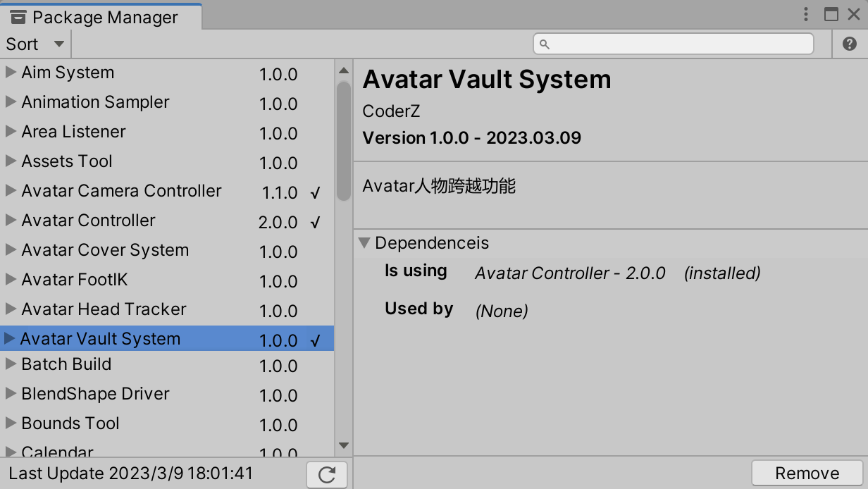Click the package list scrollbar thumb
This screenshot has height=489, width=868.
tap(344, 141)
